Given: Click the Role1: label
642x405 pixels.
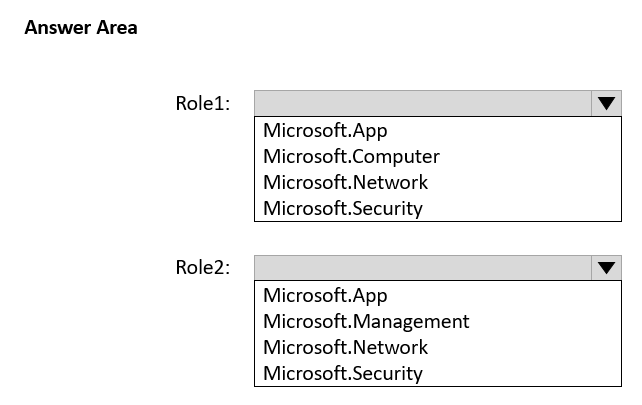Looking at the screenshot, I should tap(203, 103).
